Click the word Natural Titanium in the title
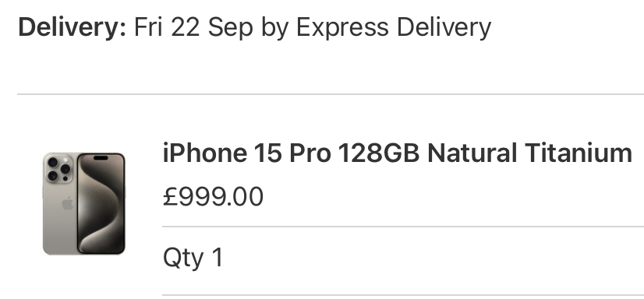The image size is (644, 299). pyautogui.click(x=529, y=153)
